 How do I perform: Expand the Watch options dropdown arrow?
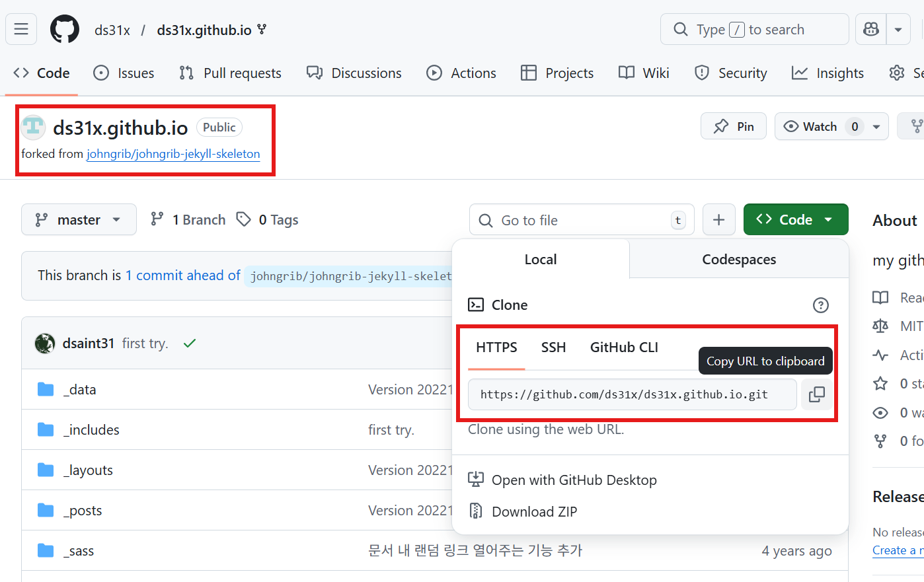pos(876,126)
